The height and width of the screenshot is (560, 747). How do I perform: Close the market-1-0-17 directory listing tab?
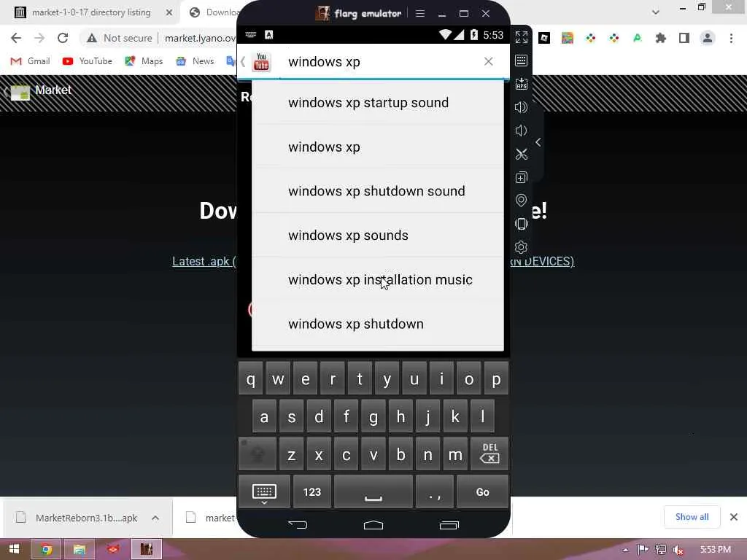[169, 12]
